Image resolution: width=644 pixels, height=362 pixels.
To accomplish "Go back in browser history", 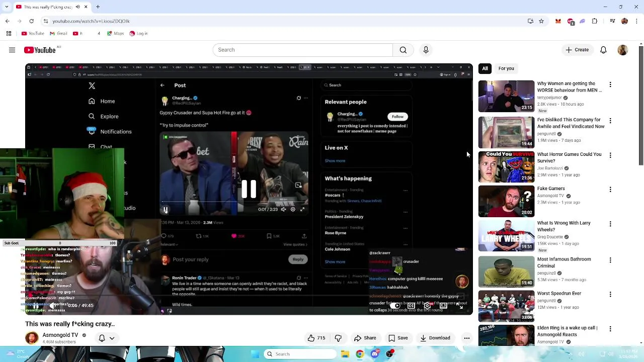I will tap(7, 21).
